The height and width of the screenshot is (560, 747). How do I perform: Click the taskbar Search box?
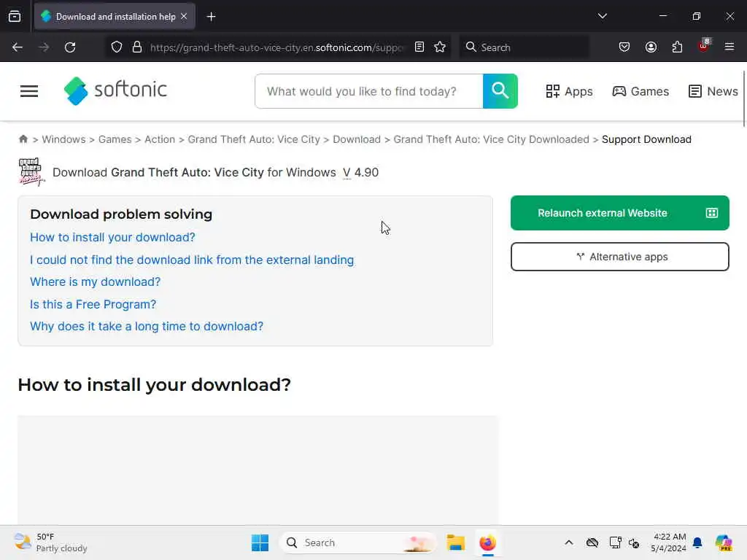coord(358,542)
